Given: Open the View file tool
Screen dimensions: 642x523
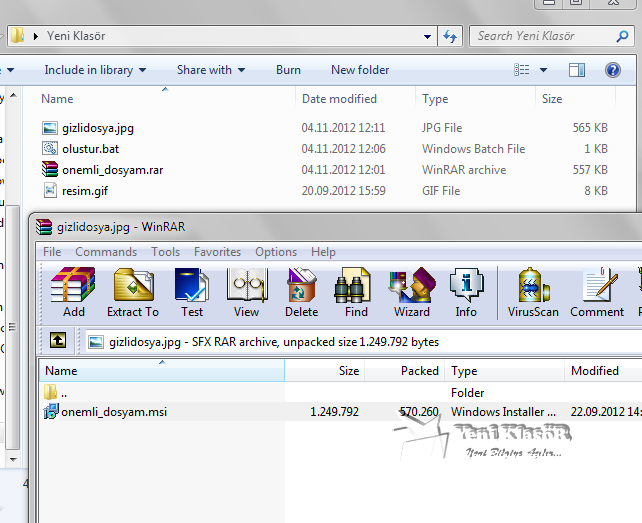Looking at the screenshot, I should tap(246, 292).
